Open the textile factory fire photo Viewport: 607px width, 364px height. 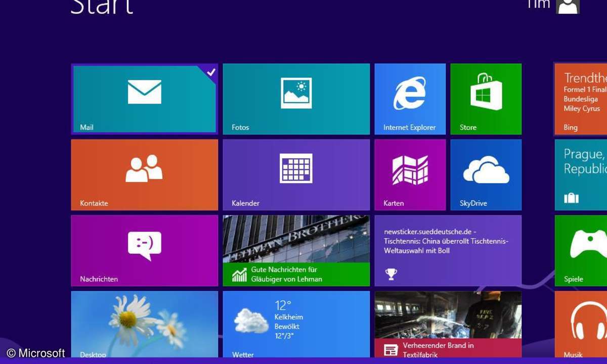click(448, 315)
